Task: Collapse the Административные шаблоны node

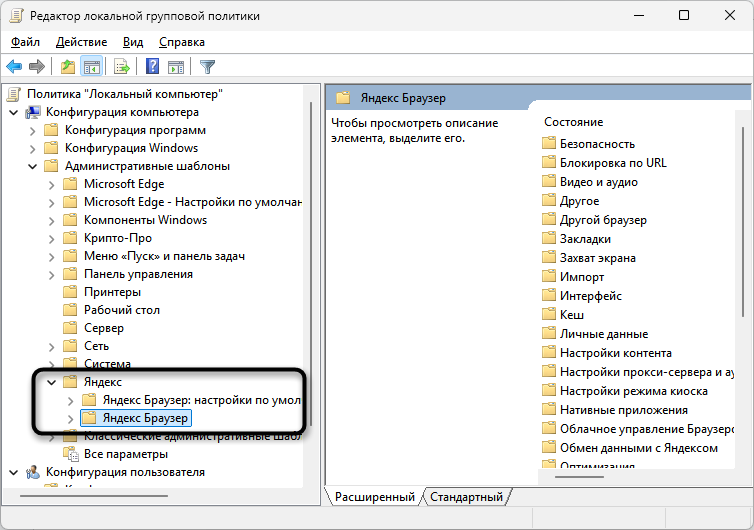Action: tap(32, 167)
